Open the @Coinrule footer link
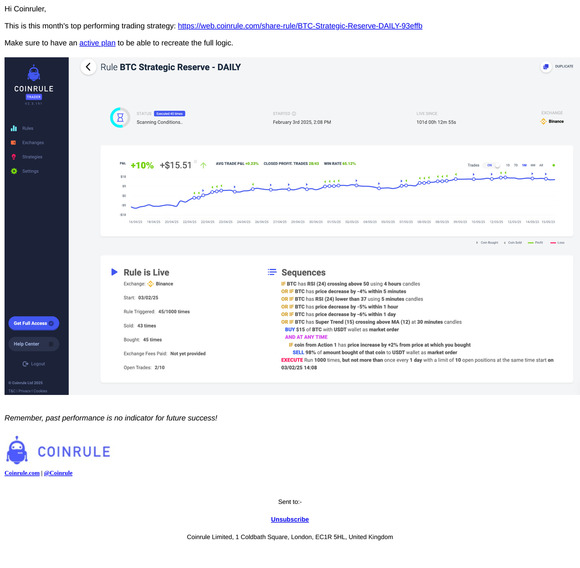 coord(58,473)
